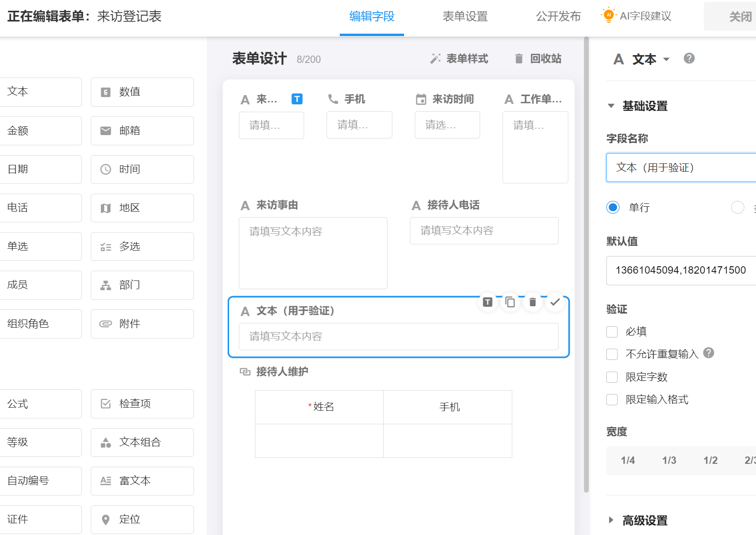Expand the 高级设置 section
Image resolution: width=756 pixels, height=535 pixels.
611,520
